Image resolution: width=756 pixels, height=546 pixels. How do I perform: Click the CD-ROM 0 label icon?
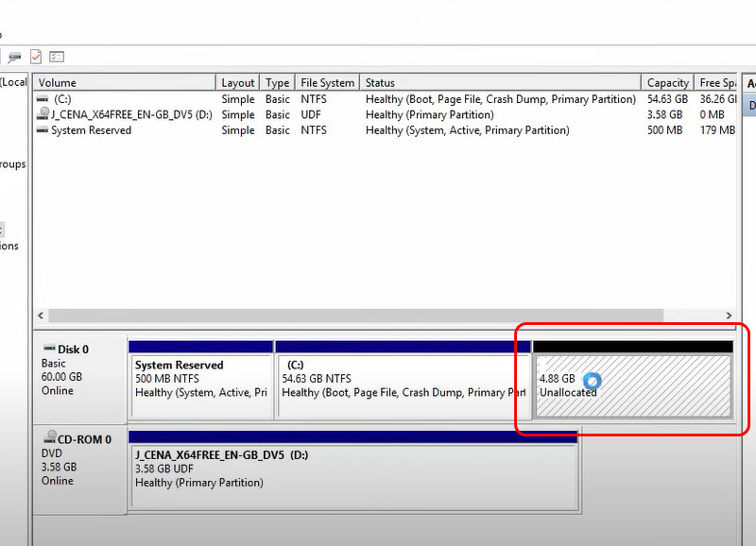49,439
